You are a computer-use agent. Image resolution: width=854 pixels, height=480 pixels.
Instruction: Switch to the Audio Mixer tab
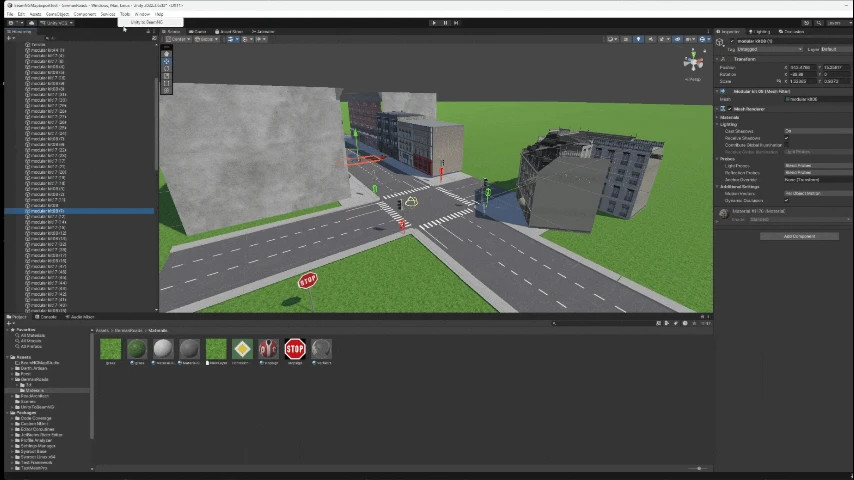pyautogui.click(x=80, y=317)
